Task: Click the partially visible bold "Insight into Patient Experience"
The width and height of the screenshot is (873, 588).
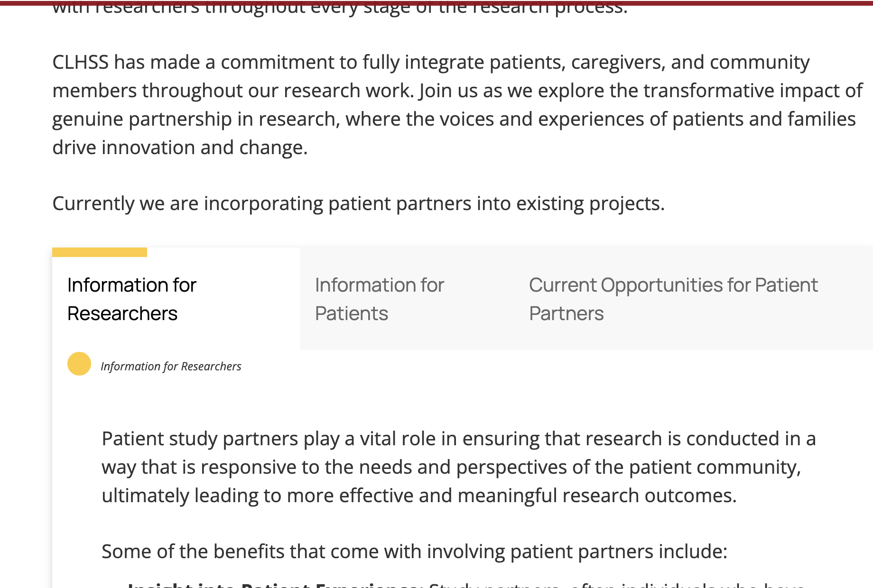Action: pos(274,585)
